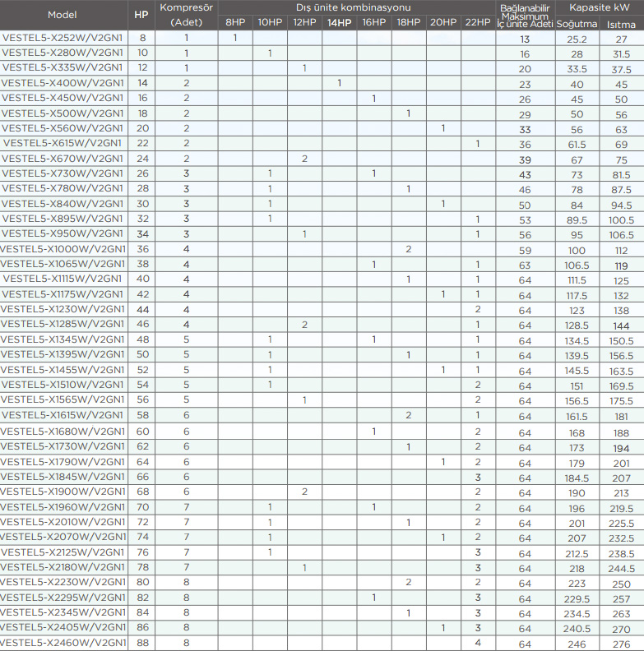This screenshot has height=651, width=644.
Task: Click cooling capacity value 25.2
Action: coord(577,39)
